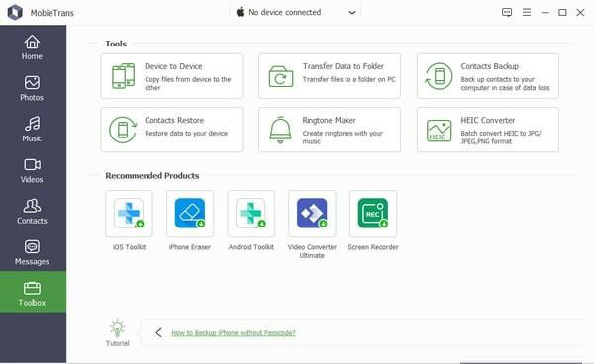The height and width of the screenshot is (364, 594).
Task: Launch the Contacts Backup tool
Action: coord(487,76)
